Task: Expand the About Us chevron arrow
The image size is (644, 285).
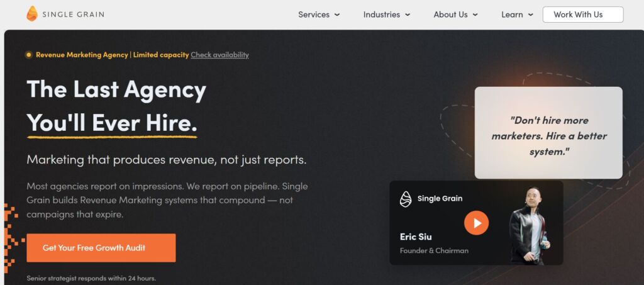Action: tap(475, 14)
